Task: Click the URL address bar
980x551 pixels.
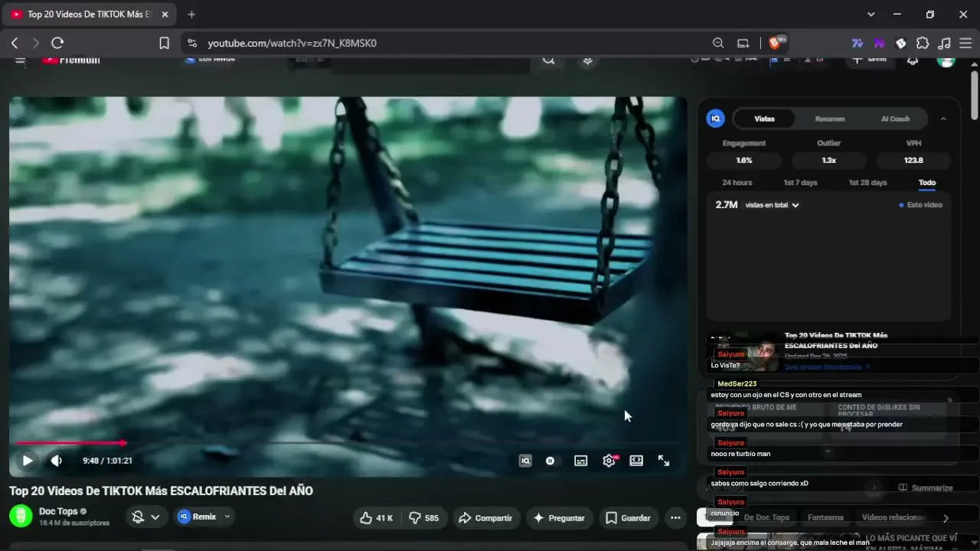Action: 452,43
